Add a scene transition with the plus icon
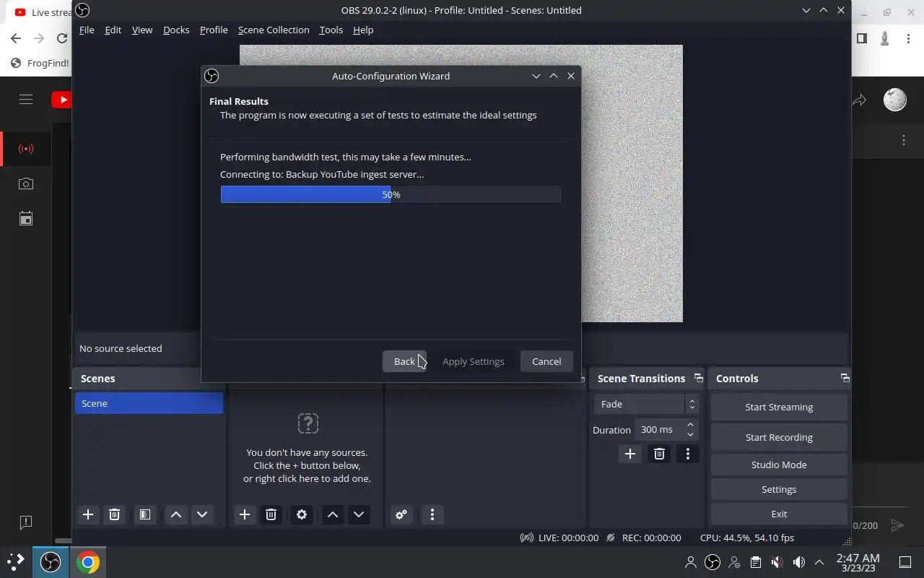The width and height of the screenshot is (924, 578). click(630, 454)
